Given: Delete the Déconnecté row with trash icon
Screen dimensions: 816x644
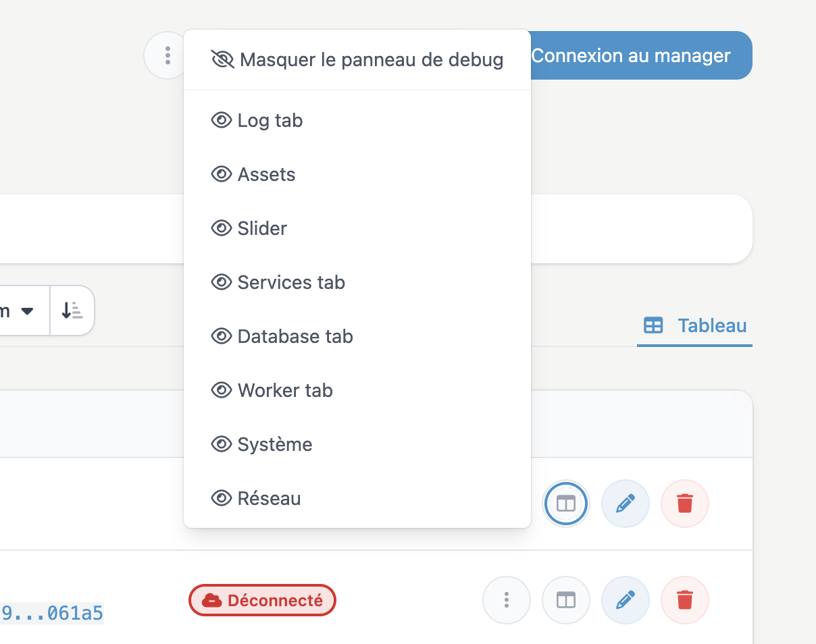Looking at the screenshot, I should (685, 599).
